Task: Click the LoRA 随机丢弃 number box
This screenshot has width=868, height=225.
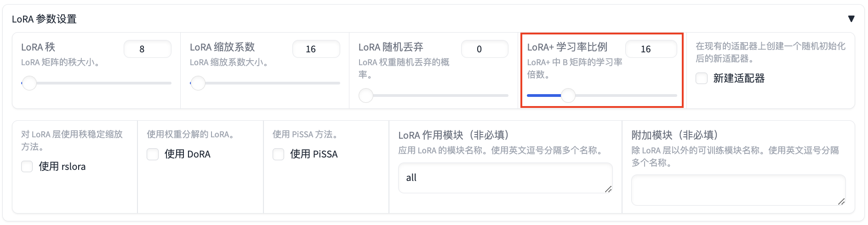Action: click(485, 49)
